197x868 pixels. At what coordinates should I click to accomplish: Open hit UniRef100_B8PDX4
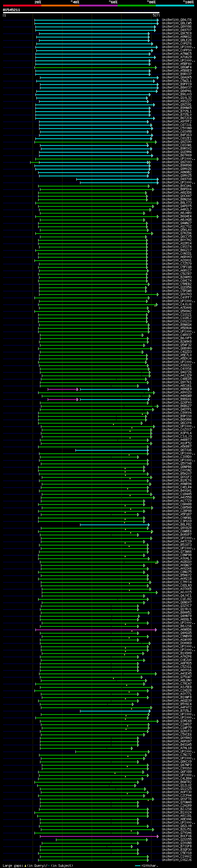[177, 189]
